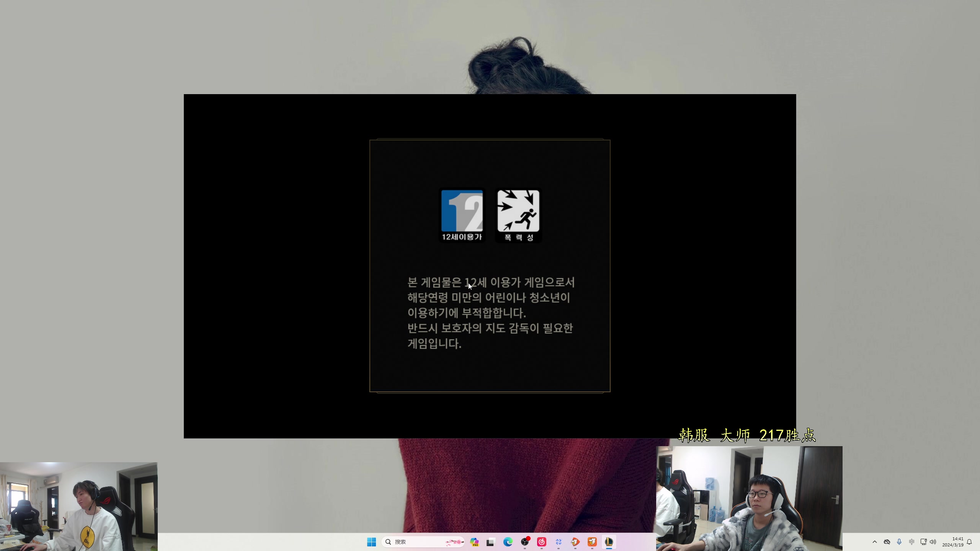980x551 pixels.
Task: Click the OneDrive cloud tray icon
Action: pyautogui.click(x=887, y=542)
